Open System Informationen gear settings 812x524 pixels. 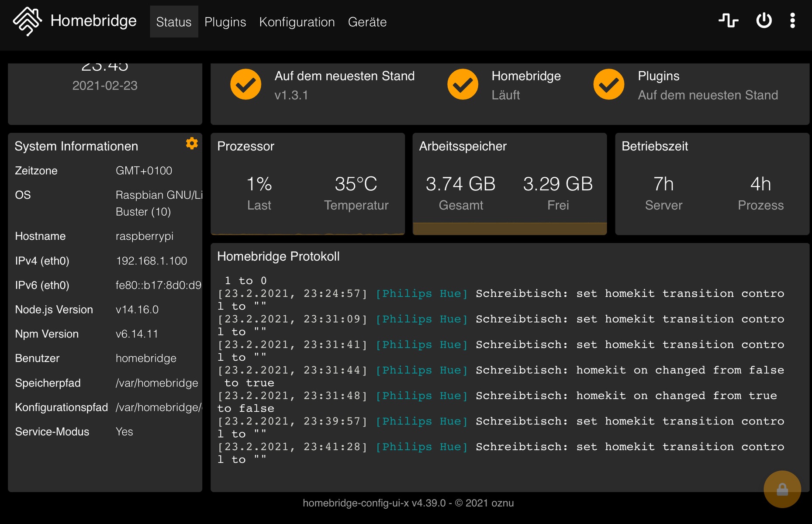coord(192,144)
